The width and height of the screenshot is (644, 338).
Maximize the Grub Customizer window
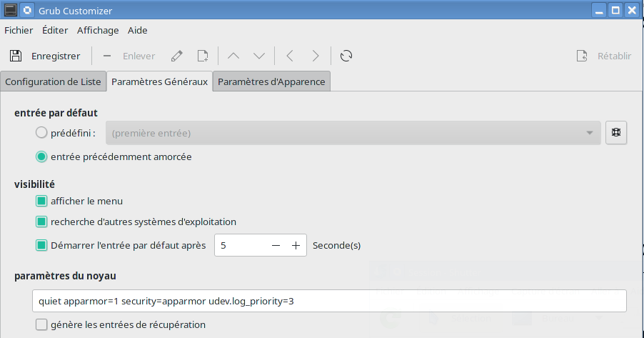coord(615,10)
